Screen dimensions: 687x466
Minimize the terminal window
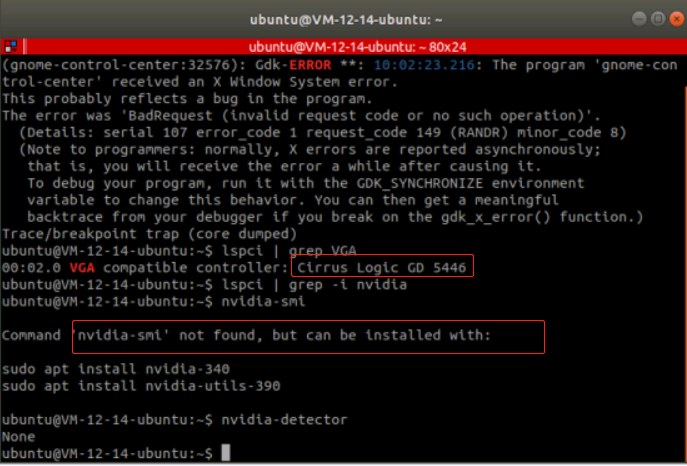pyautogui.click(x=639, y=19)
